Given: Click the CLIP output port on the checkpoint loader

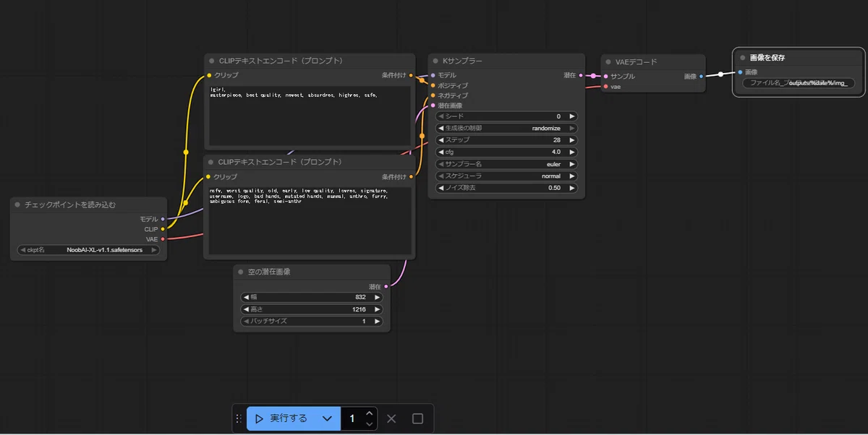Looking at the screenshot, I should (163, 228).
